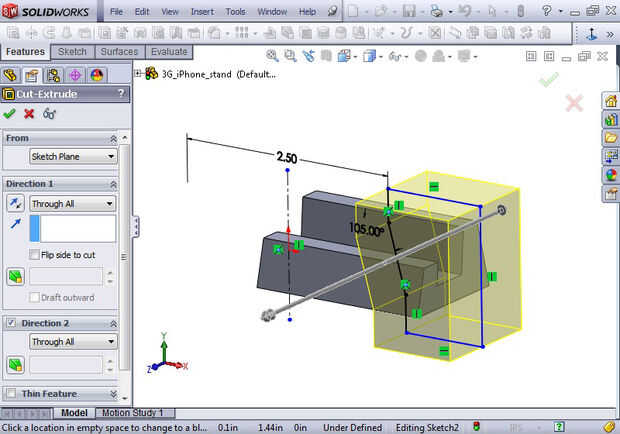Open the View Orientation icon
The height and width of the screenshot is (434, 620).
pos(344,56)
